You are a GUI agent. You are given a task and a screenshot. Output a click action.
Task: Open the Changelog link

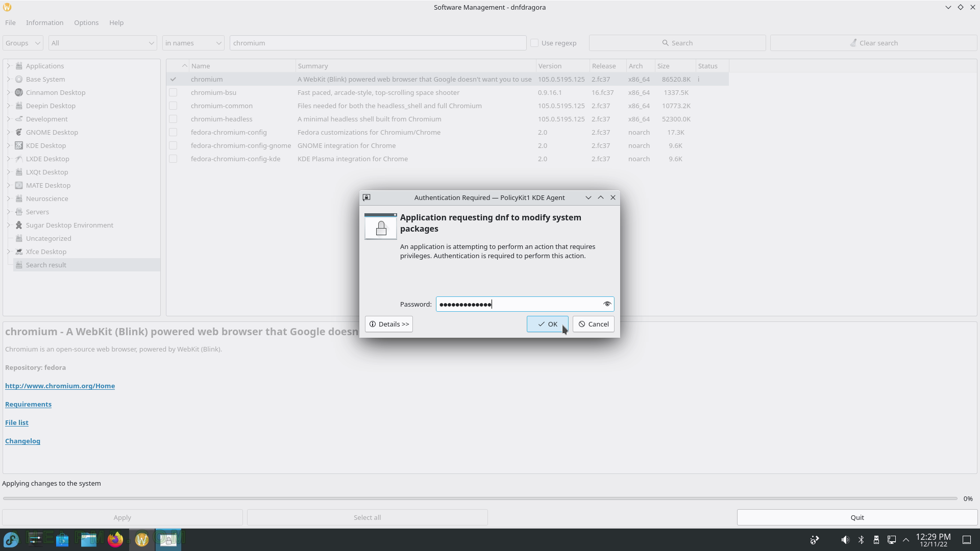22,441
